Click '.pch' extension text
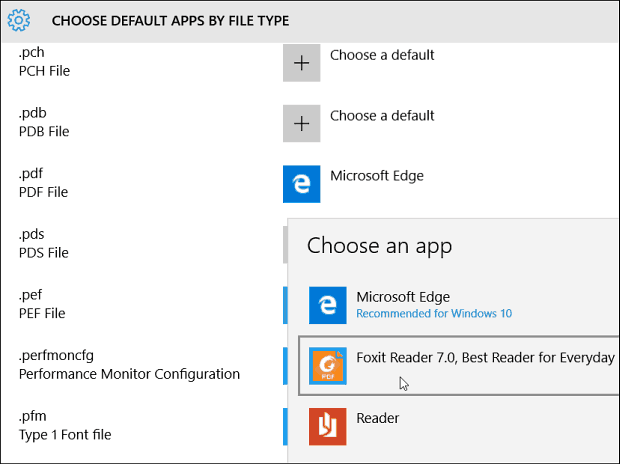The height and width of the screenshot is (464, 620). (x=31, y=53)
